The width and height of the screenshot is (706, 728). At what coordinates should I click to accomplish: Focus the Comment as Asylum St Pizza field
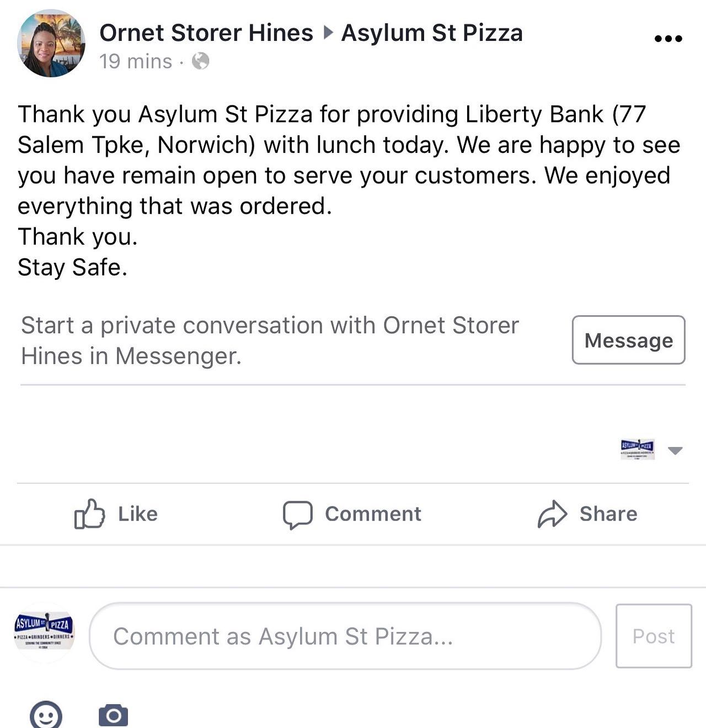[345, 636]
